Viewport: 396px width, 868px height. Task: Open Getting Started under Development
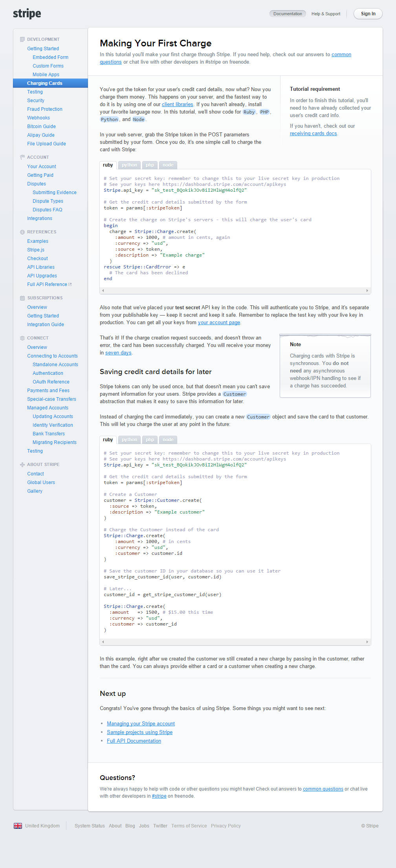click(43, 49)
